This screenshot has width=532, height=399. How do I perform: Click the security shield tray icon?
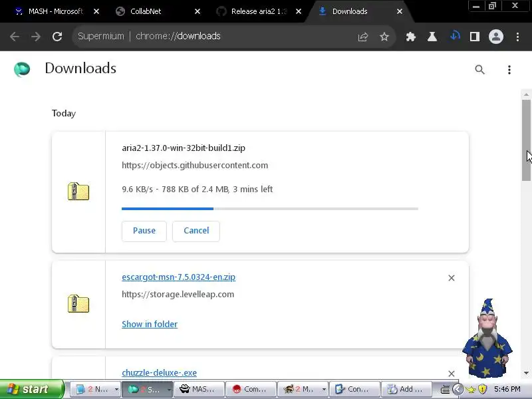point(483,389)
